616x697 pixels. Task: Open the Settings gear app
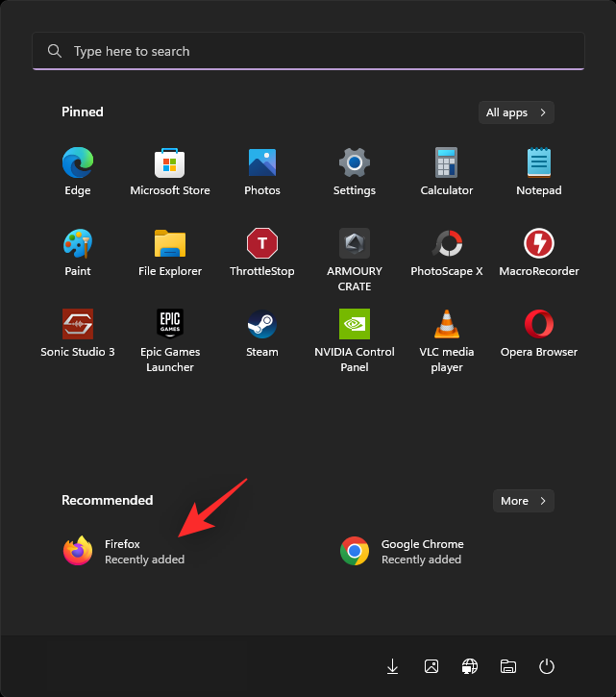pyautogui.click(x=355, y=171)
